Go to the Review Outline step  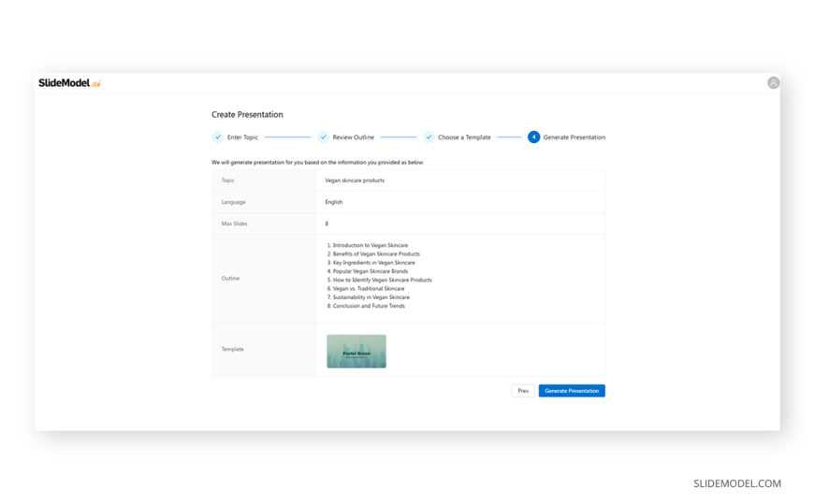coord(353,137)
